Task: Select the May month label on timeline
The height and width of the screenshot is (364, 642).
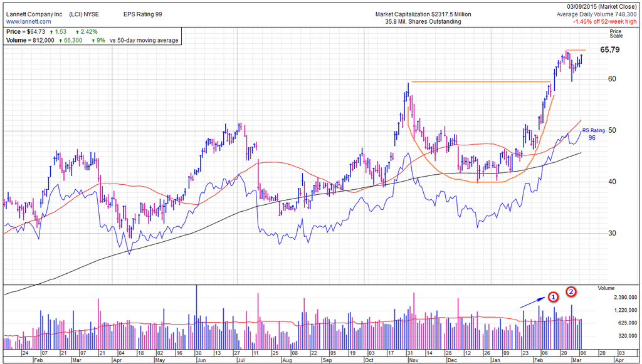Action: [160, 360]
